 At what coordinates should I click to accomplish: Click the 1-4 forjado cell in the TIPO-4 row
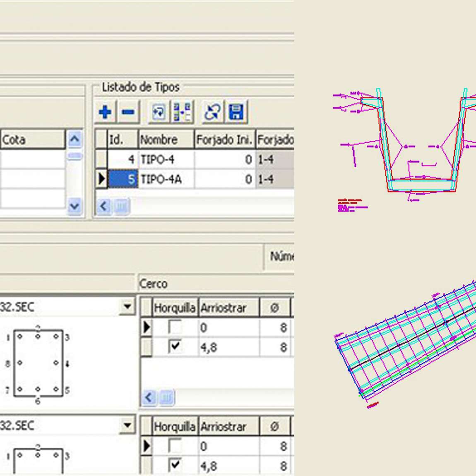pos(275,159)
